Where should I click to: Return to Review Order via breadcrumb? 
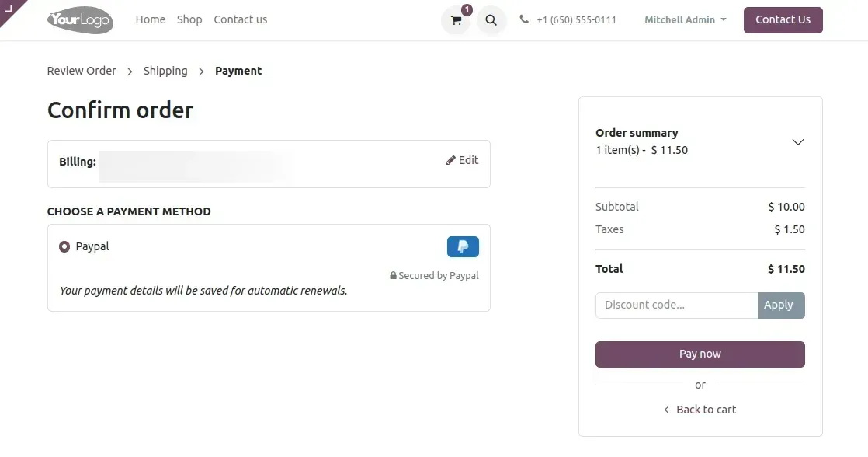pyautogui.click(x=81, y=70)
